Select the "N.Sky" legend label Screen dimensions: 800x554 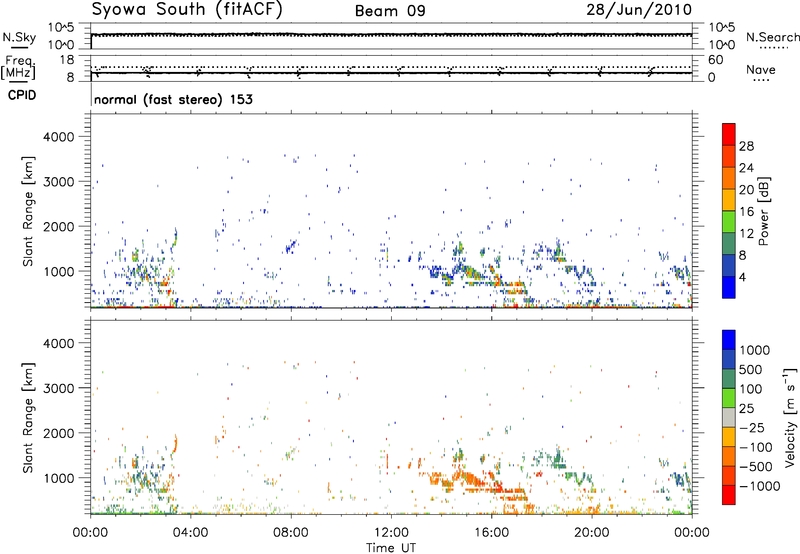(19, 37)
